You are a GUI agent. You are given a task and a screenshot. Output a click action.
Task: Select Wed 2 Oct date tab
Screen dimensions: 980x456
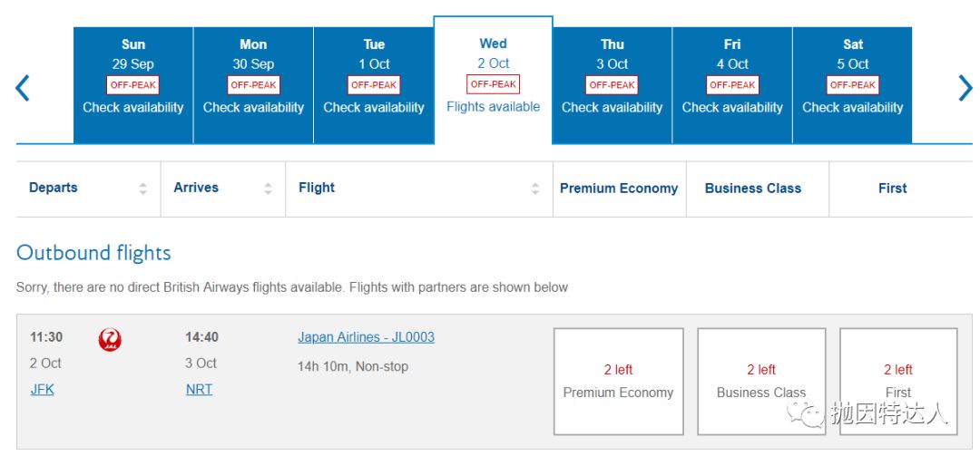493,80
